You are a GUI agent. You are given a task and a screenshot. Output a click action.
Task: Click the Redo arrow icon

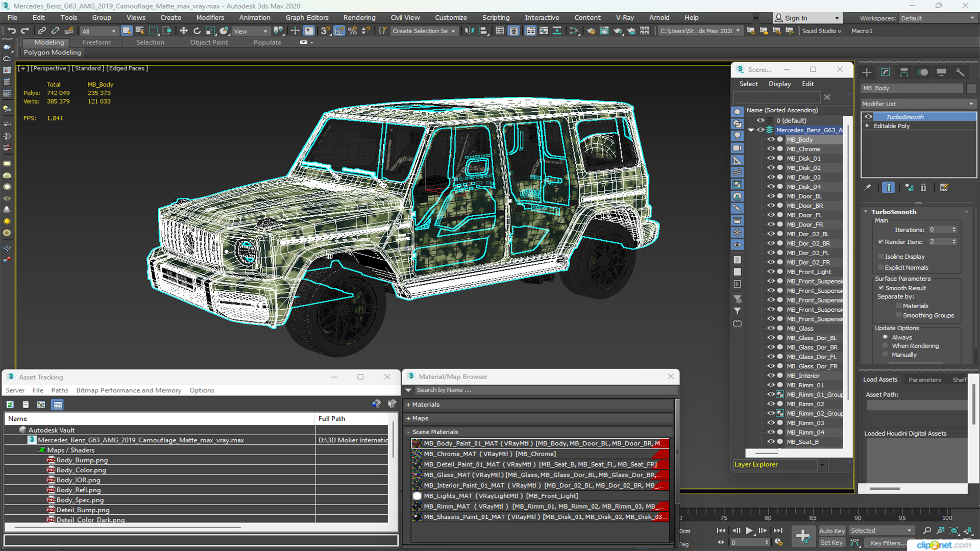click(x=24, y=31)
